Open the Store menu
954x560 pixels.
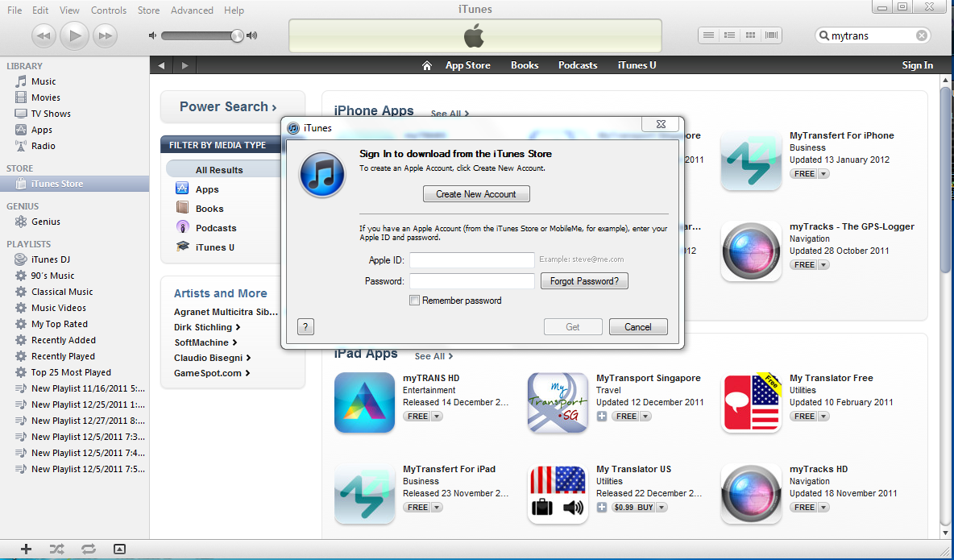pos(148,10)
